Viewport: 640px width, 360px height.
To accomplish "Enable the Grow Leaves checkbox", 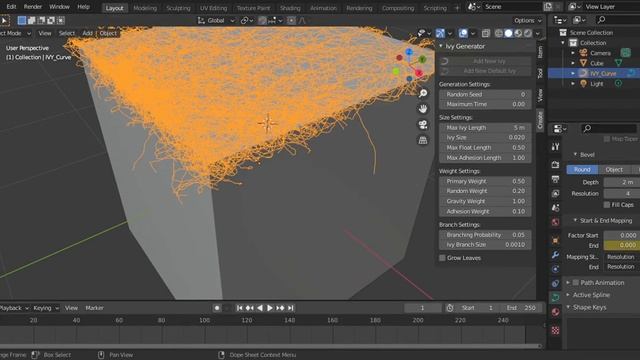I will point(442,258).
